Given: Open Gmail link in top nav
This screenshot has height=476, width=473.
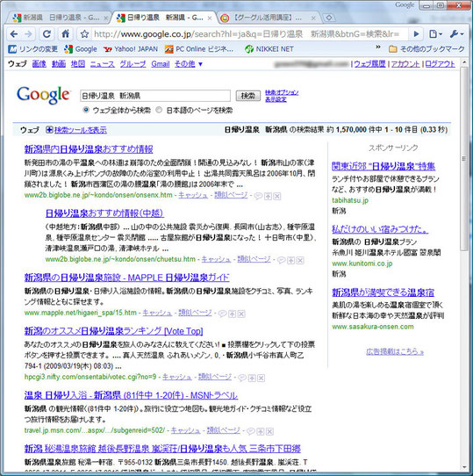Looking at the screenshot, I should pyautogui.click(x=161, y=64).
